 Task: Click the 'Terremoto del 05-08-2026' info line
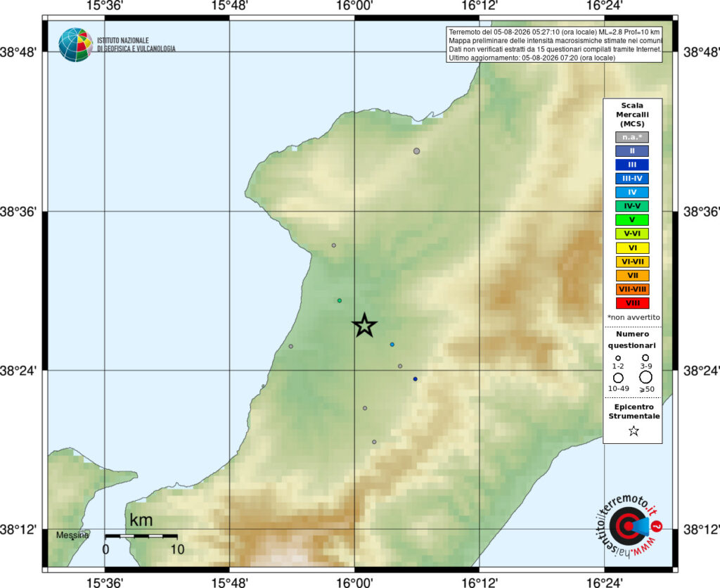(554, 32)
